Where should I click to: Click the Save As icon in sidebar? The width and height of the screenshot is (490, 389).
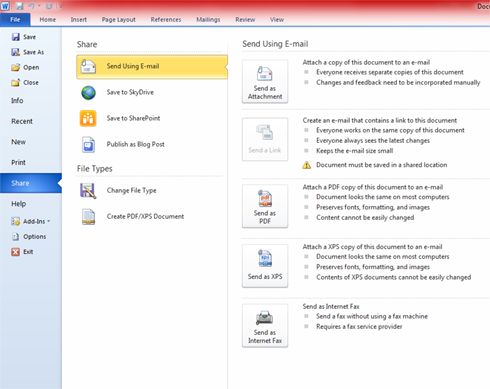pos(16,52)
